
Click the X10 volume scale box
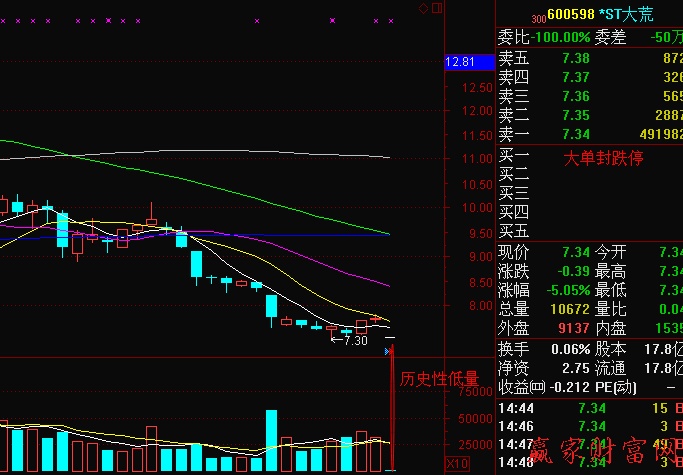[456, 463]
